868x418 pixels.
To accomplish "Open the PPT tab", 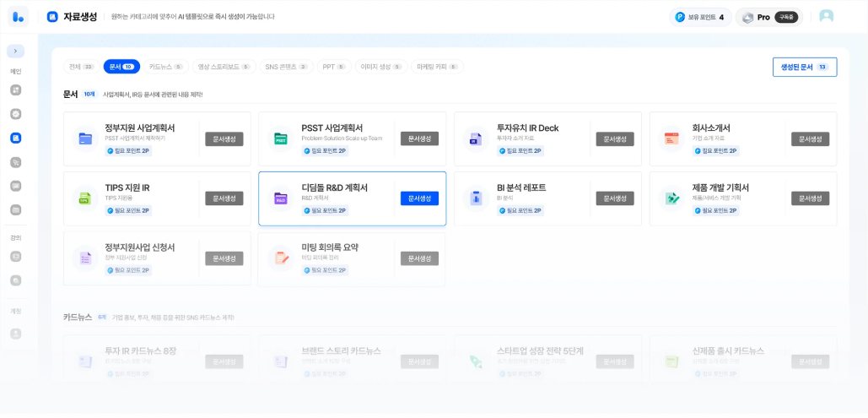I will pyautogui.click(x=334, y=67).
